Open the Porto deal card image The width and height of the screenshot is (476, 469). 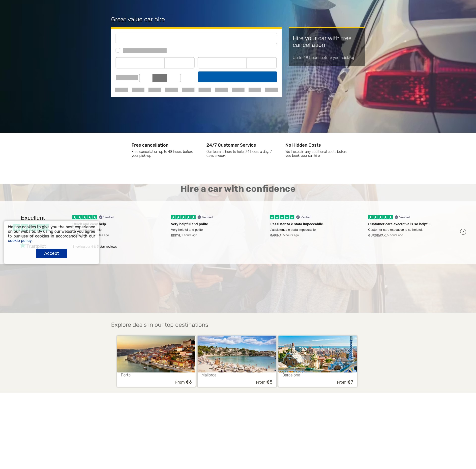point(156,354)
